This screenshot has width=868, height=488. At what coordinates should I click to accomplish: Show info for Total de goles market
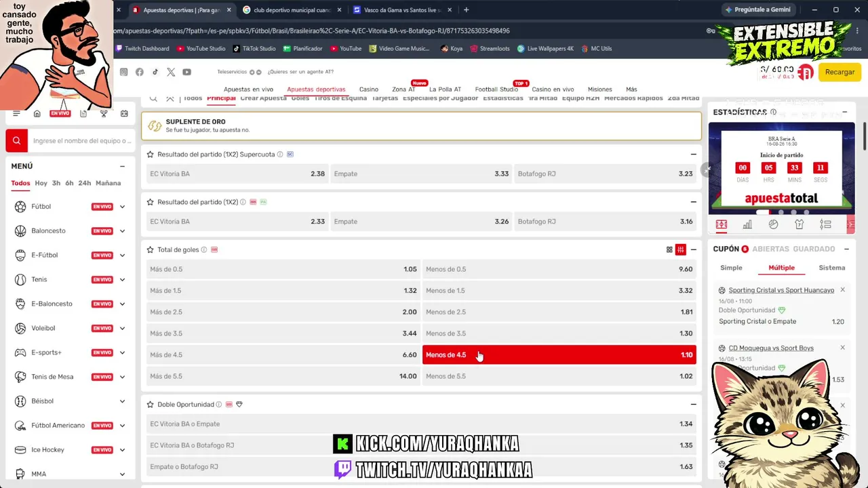point(204,249)
